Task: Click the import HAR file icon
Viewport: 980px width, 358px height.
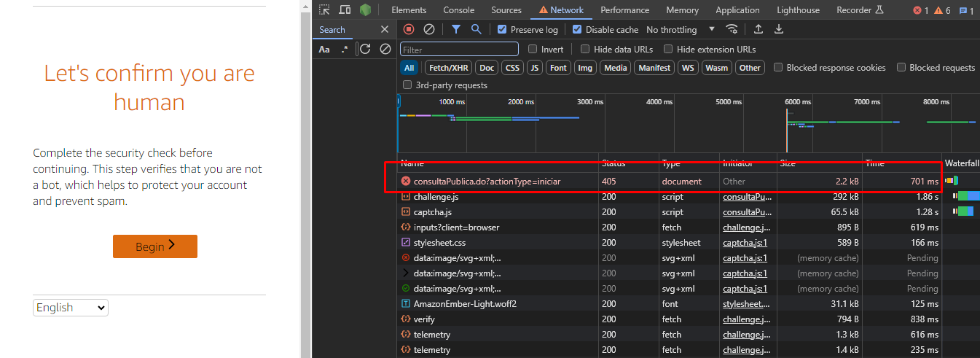Action: pyautogui.click(x=758, y=29)
